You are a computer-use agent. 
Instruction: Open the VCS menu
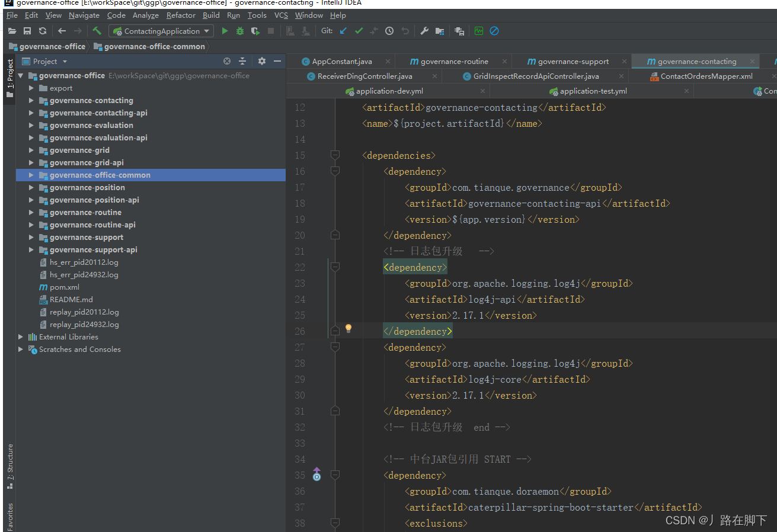pyautogui.click(x=281, y=15)
